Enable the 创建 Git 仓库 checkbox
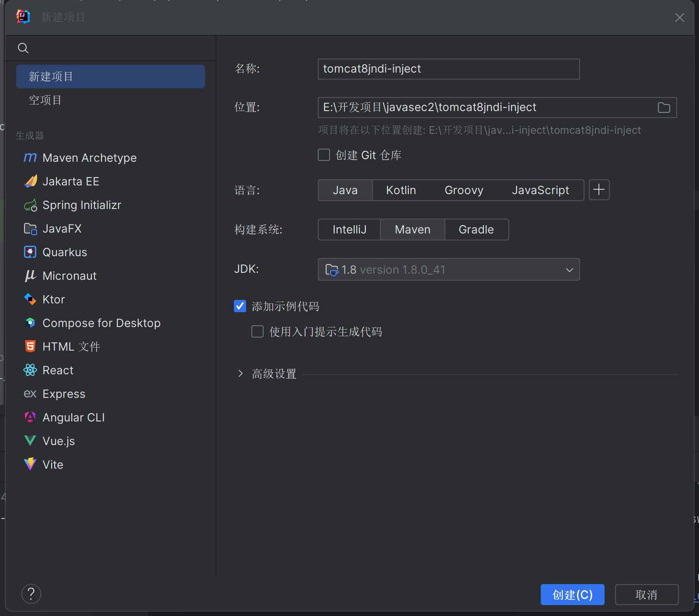This screenshot has width=699, height=616. (x=324, y=155)
